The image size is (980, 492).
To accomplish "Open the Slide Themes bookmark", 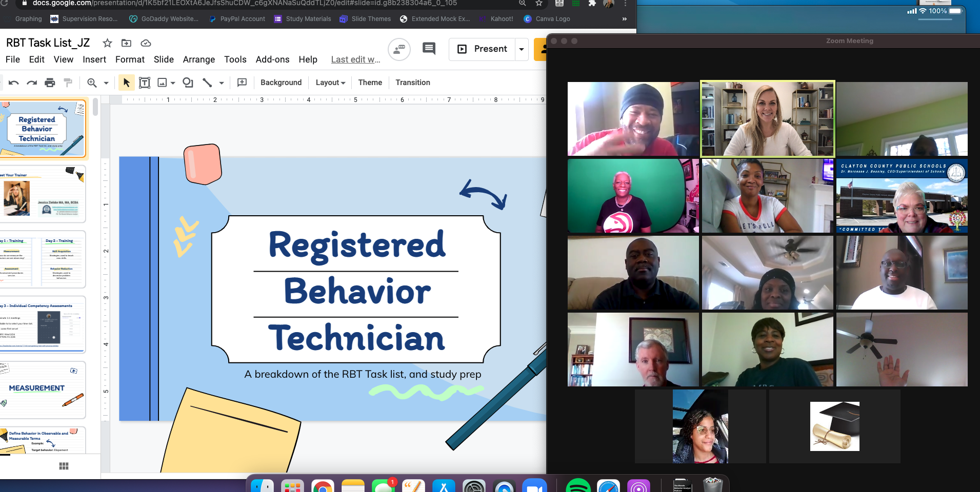I will click(365, 19).
